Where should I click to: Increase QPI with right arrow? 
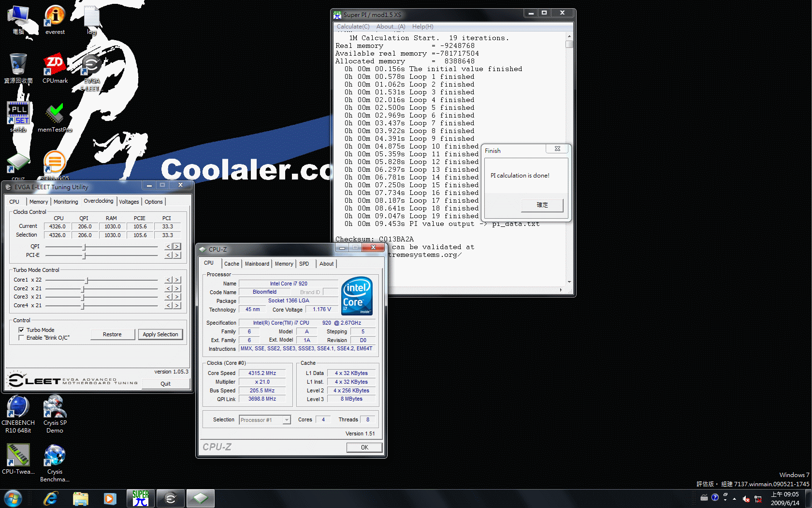(177, 247)
